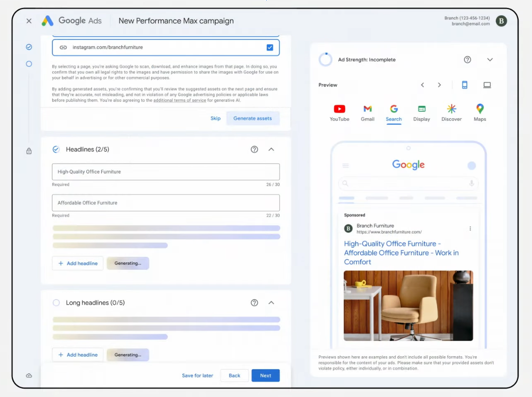This screenshot has height=397, width=532.
Task: Select the Display preview tab
Action: point(421,113)
